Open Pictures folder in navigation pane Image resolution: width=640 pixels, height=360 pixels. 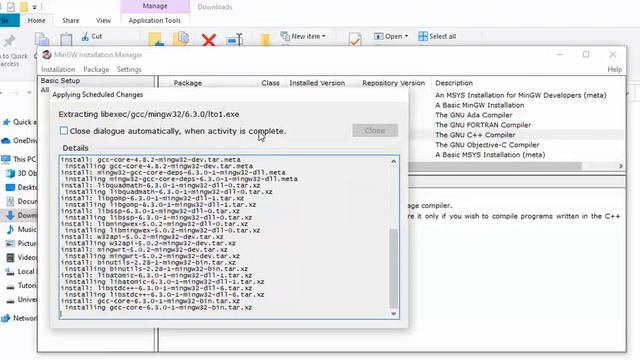[x=22, y=243]
